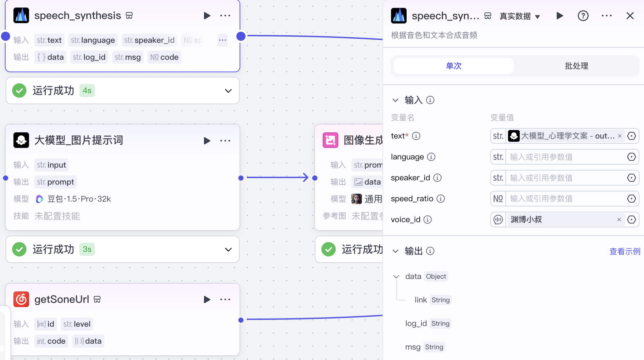Screen dimensions: 644x360
Task: Run the getSoneUrl node
Action: tap(207, 299)
